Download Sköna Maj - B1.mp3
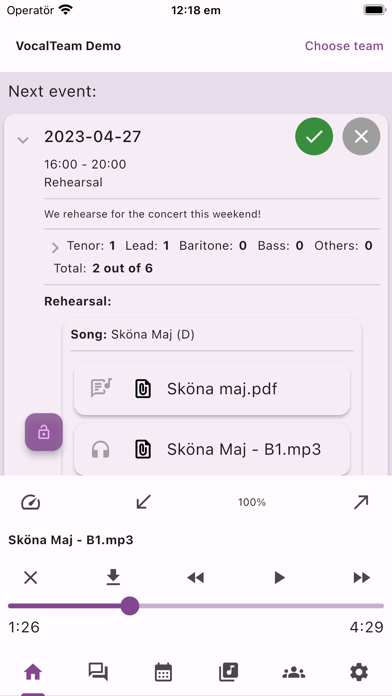 (x=113, y=577)
